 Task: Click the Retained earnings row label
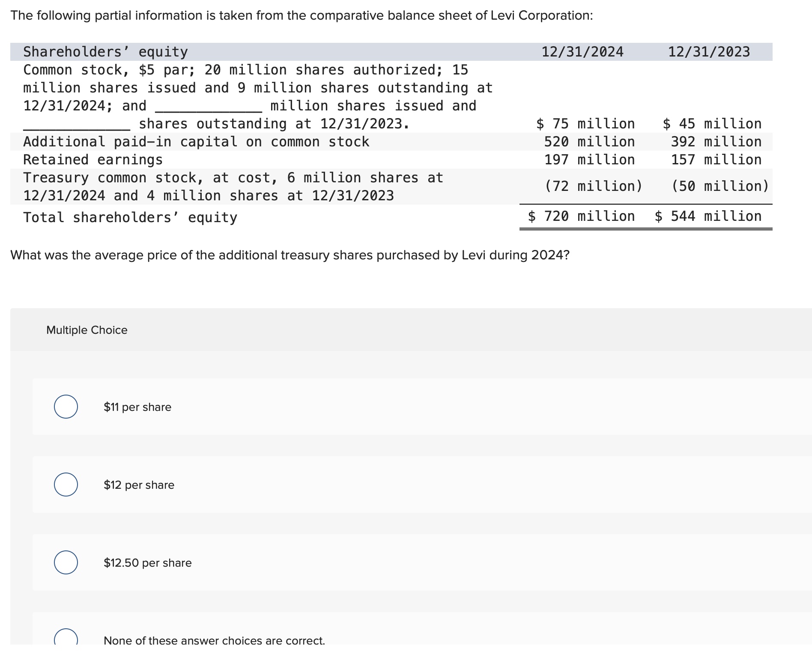coord(93,160)
